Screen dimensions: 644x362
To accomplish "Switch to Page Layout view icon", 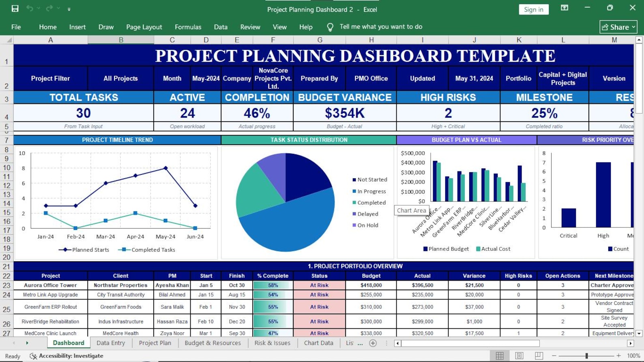I will point(519,356).
